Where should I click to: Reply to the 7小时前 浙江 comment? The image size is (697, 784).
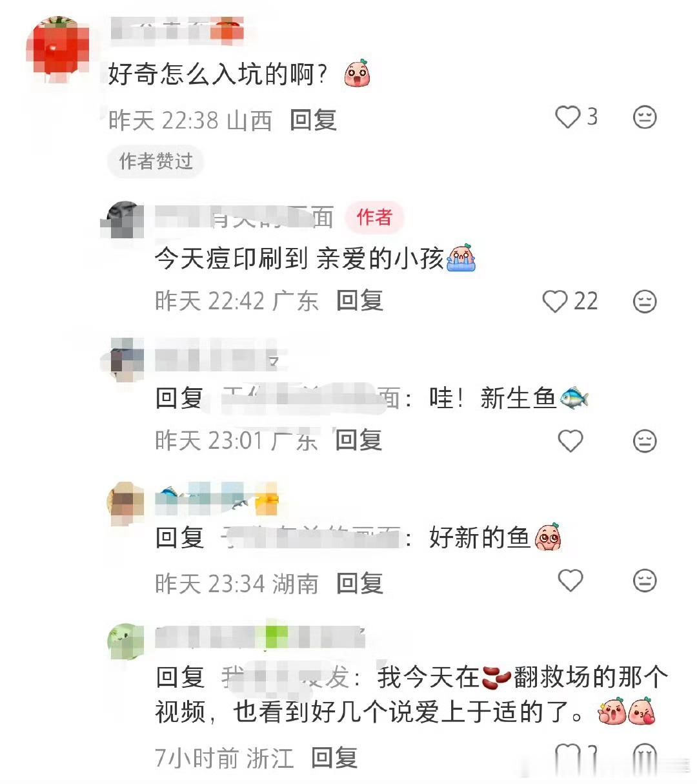[x=334, y=758]
